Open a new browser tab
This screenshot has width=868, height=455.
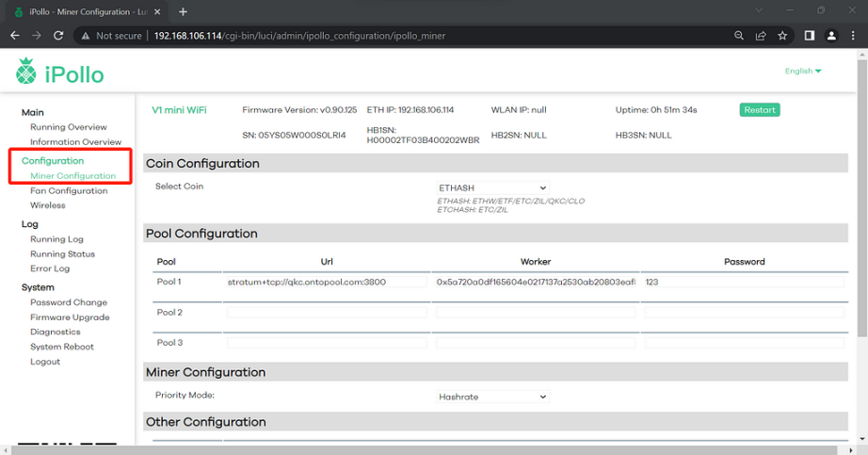[x=183, y=11]
